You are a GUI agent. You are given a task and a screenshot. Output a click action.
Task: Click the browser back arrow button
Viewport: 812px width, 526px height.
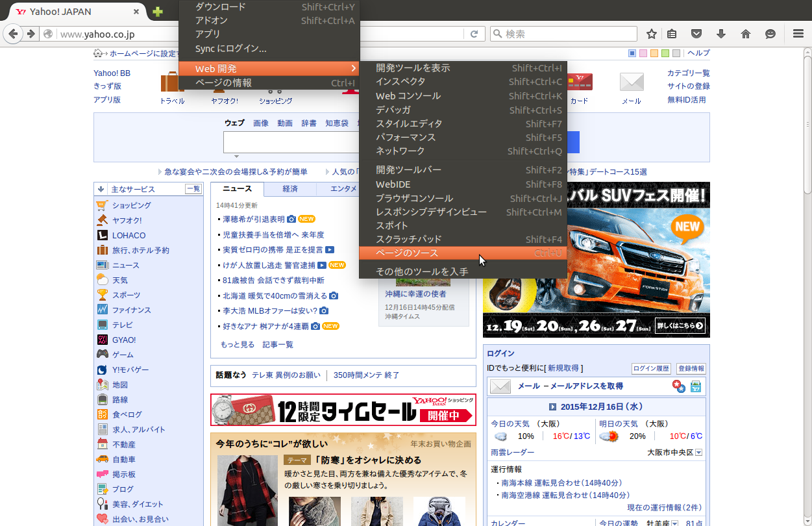[x=14, y=34]
